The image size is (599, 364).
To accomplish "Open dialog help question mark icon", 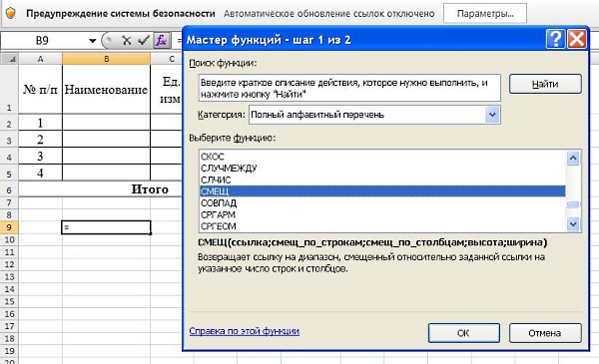I will click(555, 39).
